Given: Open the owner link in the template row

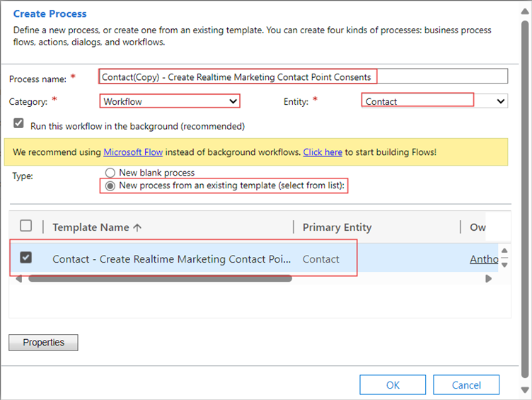Looking at the screenshot, I should click(x=484, y=259).
